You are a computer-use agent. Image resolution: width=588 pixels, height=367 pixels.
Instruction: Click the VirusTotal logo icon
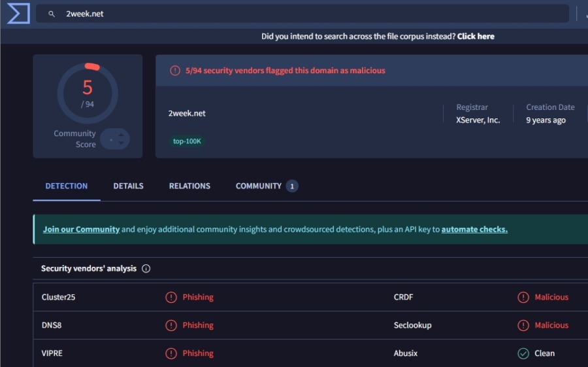(18, 14)
